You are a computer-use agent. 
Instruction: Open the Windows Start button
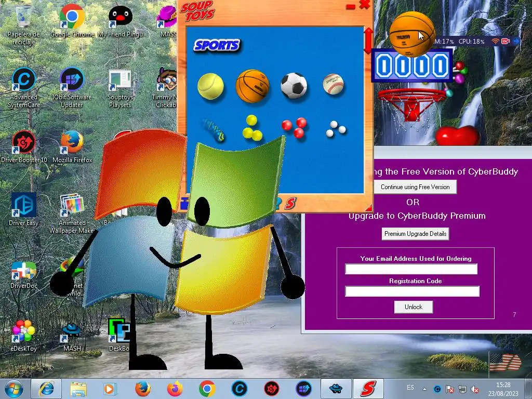pyautogui.click(x=14, y=389)
